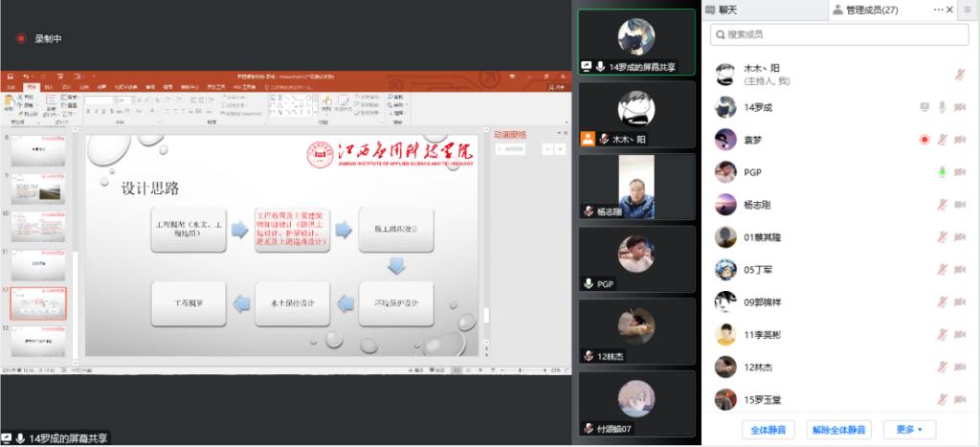Select the 管理成员(27) tab
Viewport: 980px width, 447px height.
pos(864,10)
